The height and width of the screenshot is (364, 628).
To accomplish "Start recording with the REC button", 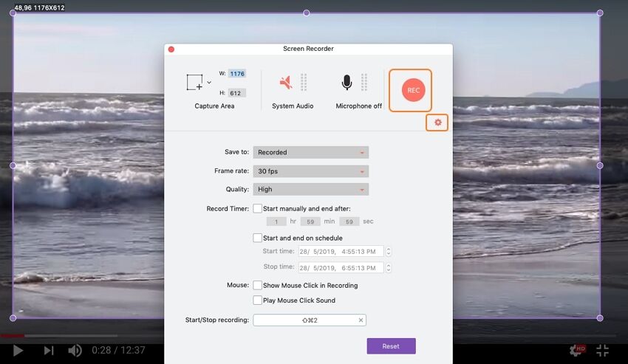I will click(413, 90).
